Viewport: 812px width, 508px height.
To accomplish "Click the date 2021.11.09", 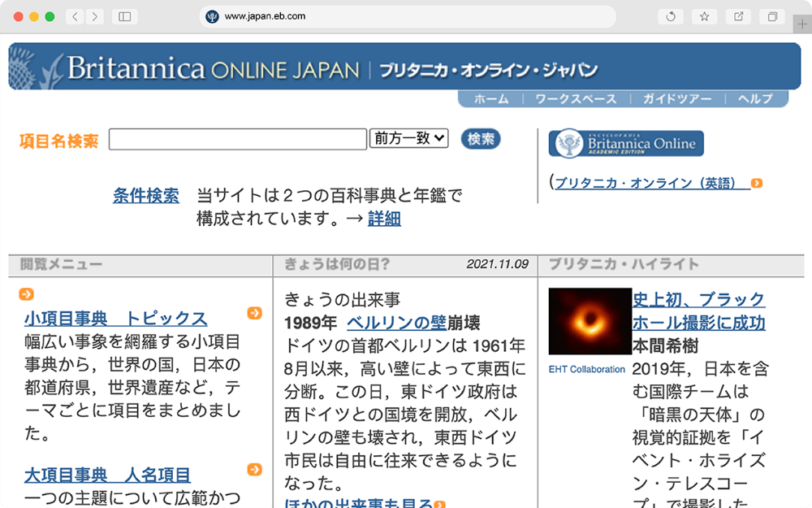I will [x=497, y=264].
